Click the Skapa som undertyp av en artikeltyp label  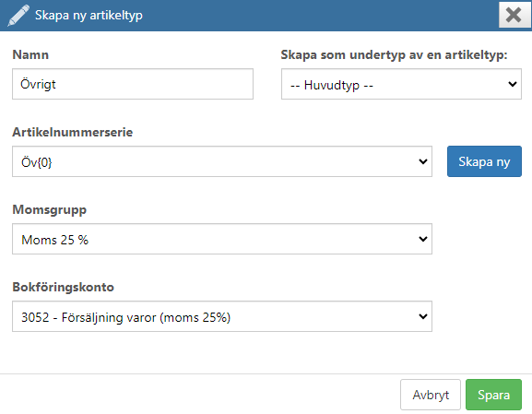(x=394, y=55)
